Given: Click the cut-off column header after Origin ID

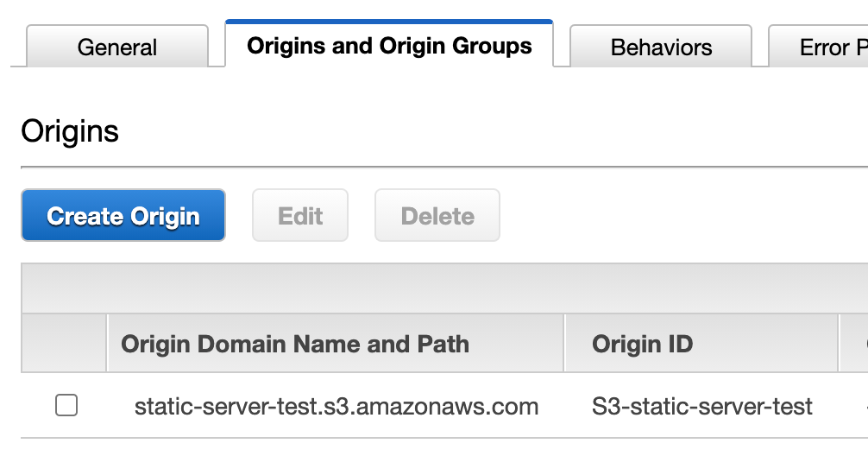Looking at the screenshot, I should (x=854, y=343).
